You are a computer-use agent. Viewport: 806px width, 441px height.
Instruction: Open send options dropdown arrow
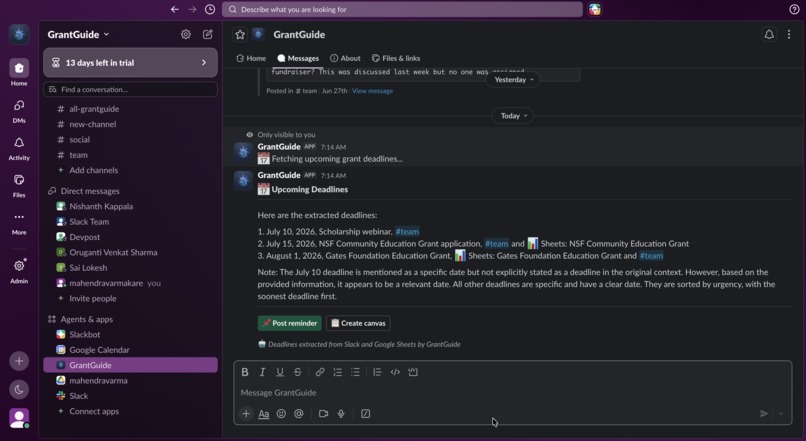tap(781, 414)
